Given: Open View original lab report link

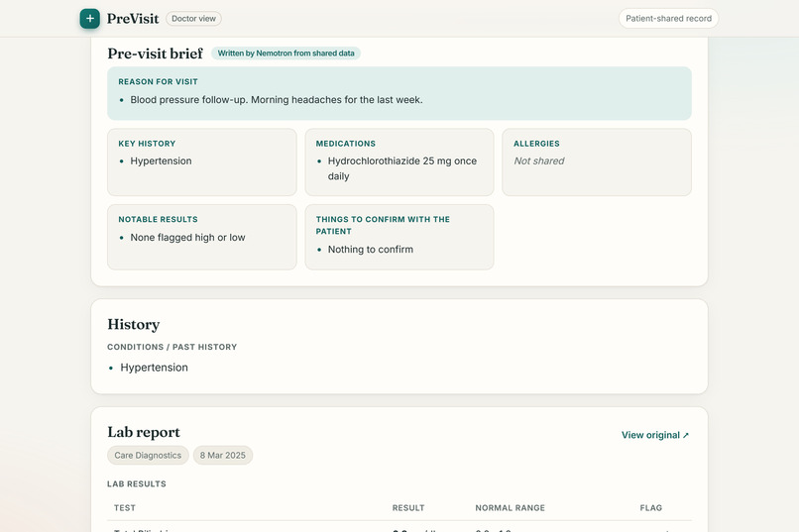Looking at the screenshot, I should tap(655, 435).
